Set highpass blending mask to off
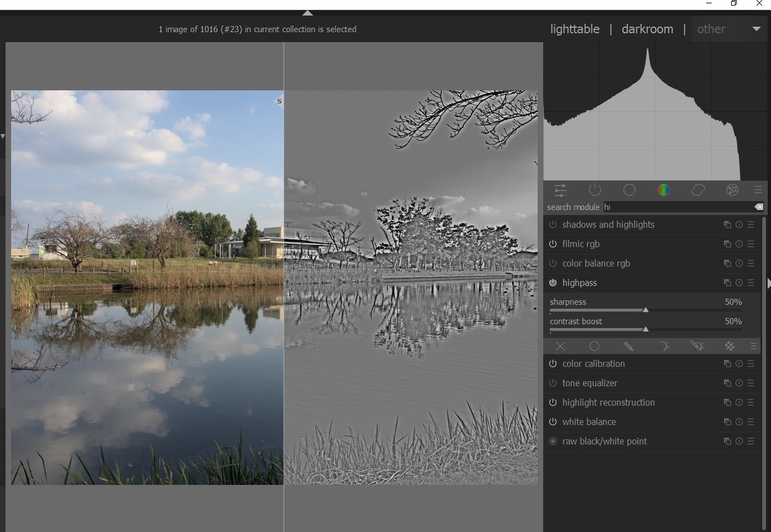The width and height of the screenshot is (771, 532). 560,346
